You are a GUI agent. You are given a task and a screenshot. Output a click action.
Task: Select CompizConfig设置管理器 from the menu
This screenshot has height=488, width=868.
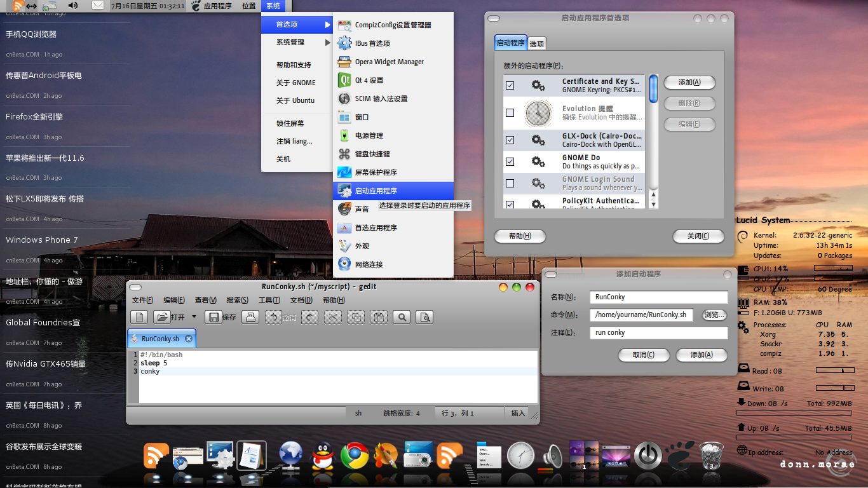[x=393, y=25]
